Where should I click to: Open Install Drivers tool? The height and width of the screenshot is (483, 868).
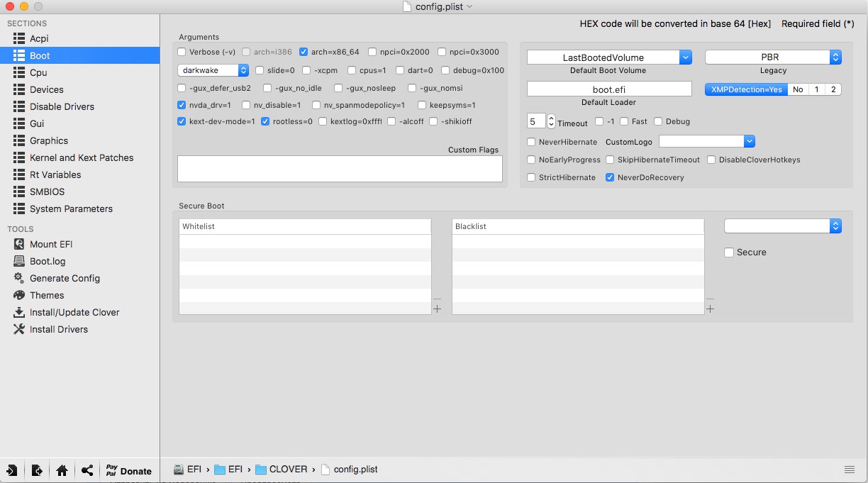[59, 329]
